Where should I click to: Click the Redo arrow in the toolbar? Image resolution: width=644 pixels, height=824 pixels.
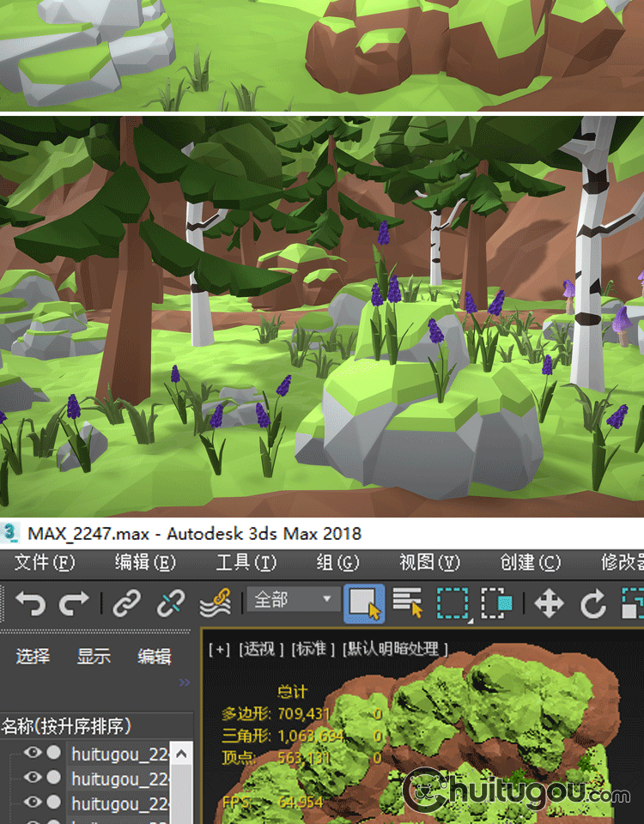pos(74,603)
